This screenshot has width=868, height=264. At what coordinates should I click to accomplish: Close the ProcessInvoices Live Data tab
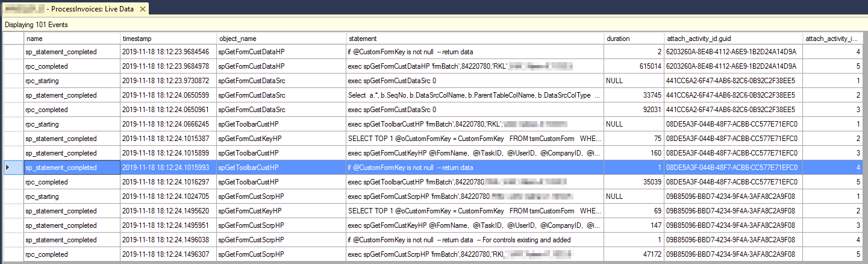click(x=142, y=10)
